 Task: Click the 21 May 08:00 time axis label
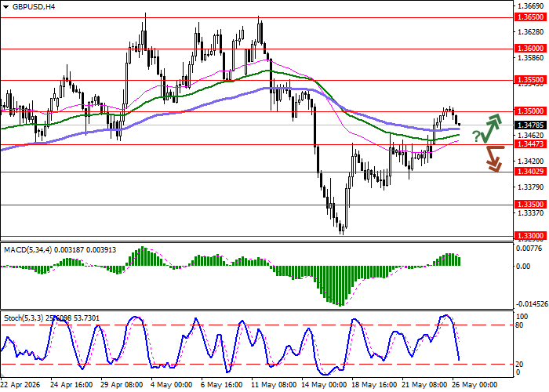(424, 385)
